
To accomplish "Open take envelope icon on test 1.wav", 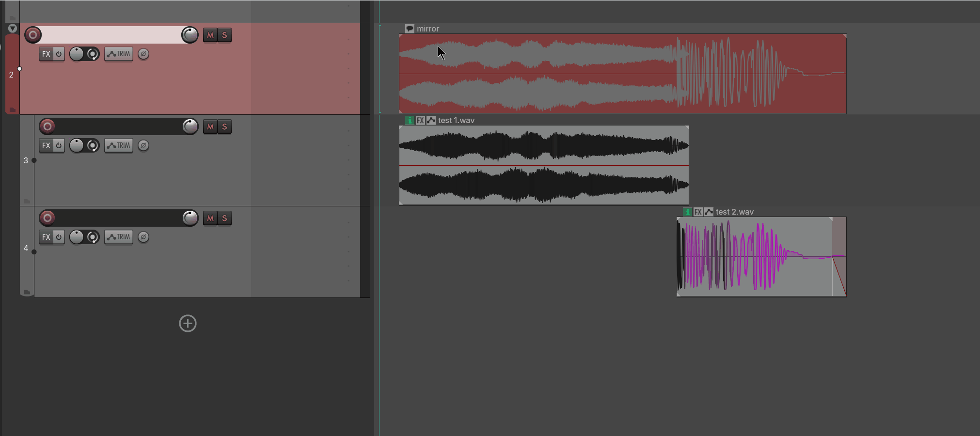I will coord(431,120).
